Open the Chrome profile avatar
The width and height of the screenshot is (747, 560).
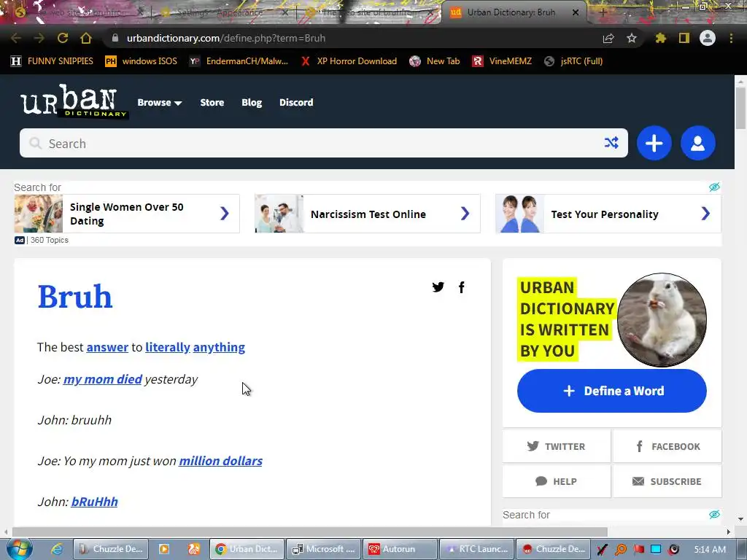708,38
